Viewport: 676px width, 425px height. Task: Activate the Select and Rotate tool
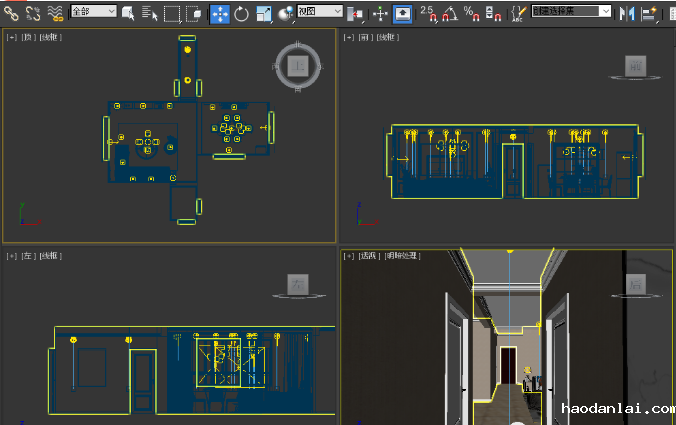pos(241,14)
